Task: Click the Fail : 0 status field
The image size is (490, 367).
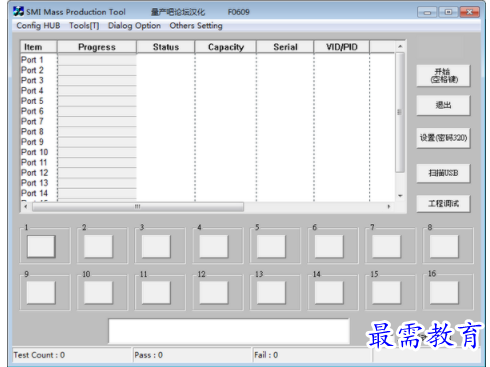Action: click(312, 355)
